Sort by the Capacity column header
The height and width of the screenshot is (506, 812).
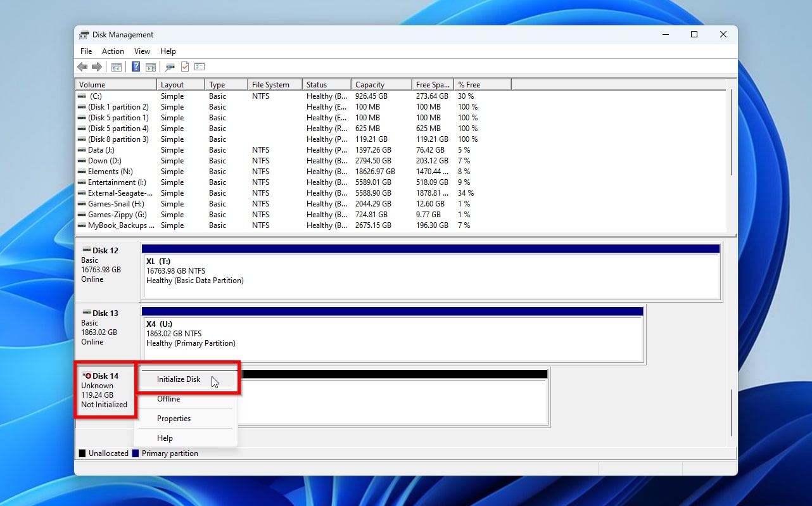380,84
